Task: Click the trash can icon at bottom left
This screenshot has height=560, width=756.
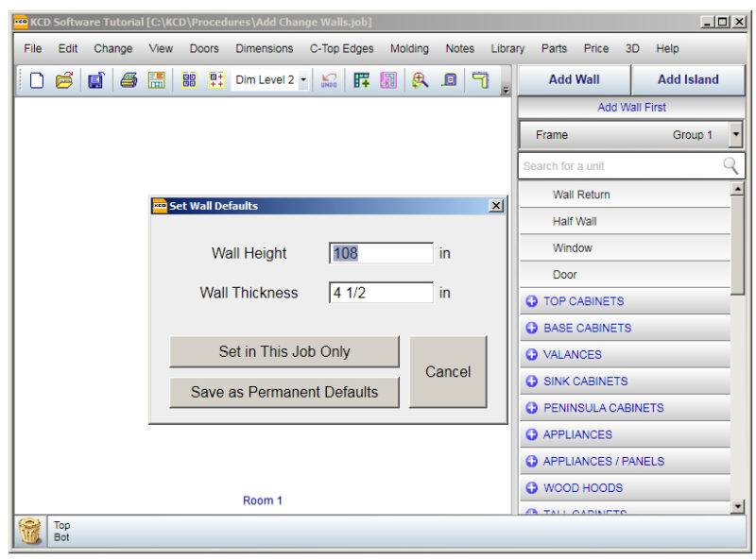Action: point(31,532)
